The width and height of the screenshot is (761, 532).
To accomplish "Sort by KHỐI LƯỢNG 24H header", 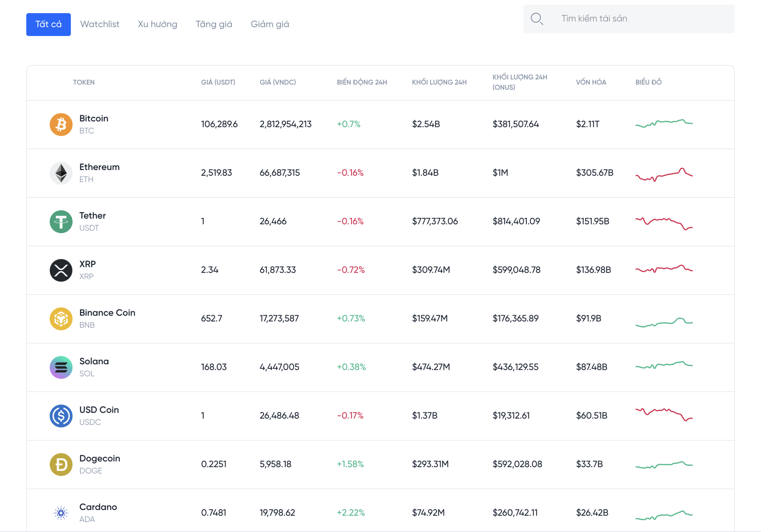I will coord(439,82).
